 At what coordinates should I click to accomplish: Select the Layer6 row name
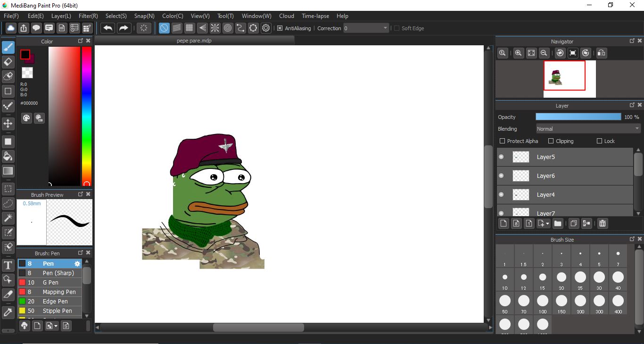coord(545,176)
